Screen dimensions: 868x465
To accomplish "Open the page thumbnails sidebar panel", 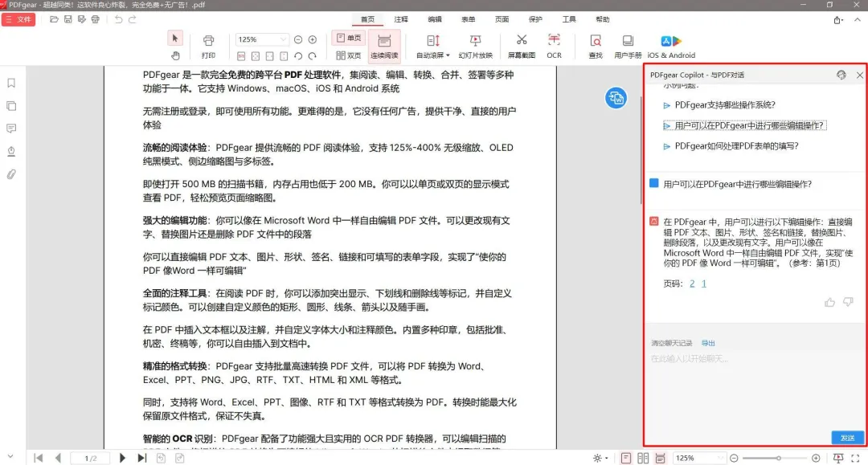I will (11, 105).
